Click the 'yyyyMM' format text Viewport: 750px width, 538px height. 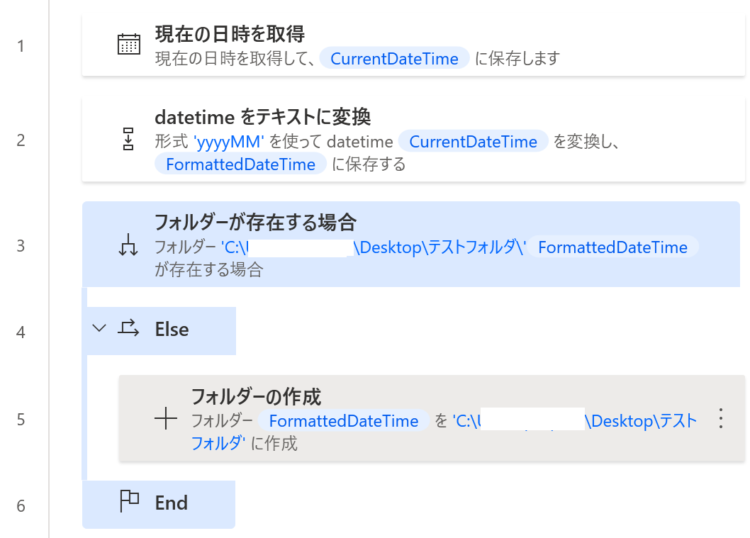click(229, 142)
